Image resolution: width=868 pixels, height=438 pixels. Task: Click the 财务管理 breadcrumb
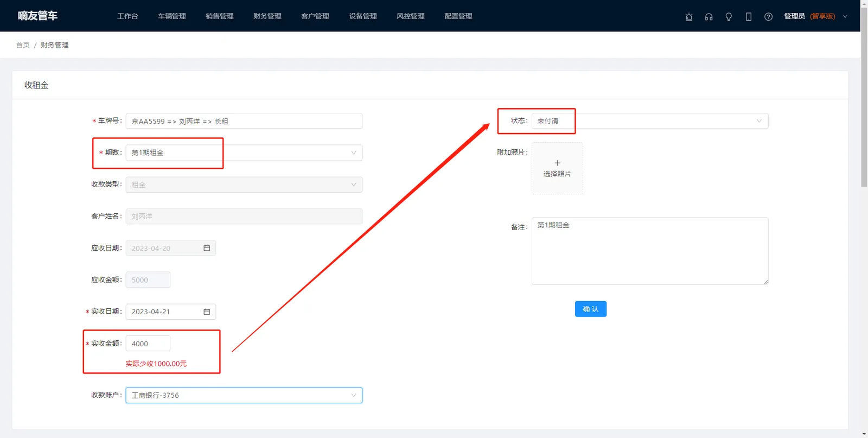point(55,45)
